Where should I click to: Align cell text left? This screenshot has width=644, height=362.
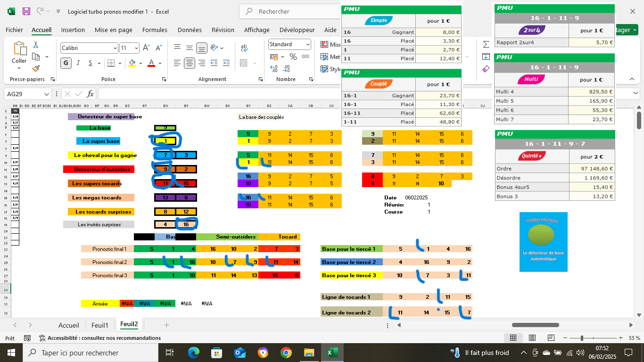(x=177, y=63)
